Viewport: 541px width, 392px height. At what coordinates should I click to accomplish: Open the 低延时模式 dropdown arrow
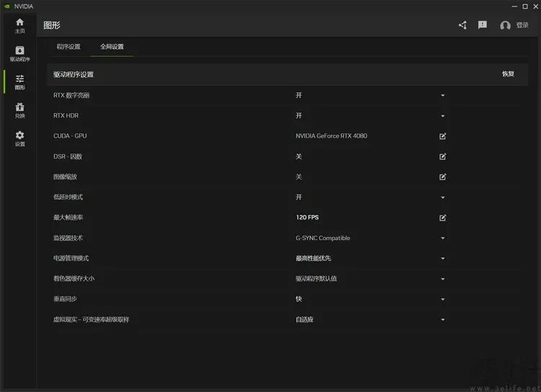[x=443, y=197]
